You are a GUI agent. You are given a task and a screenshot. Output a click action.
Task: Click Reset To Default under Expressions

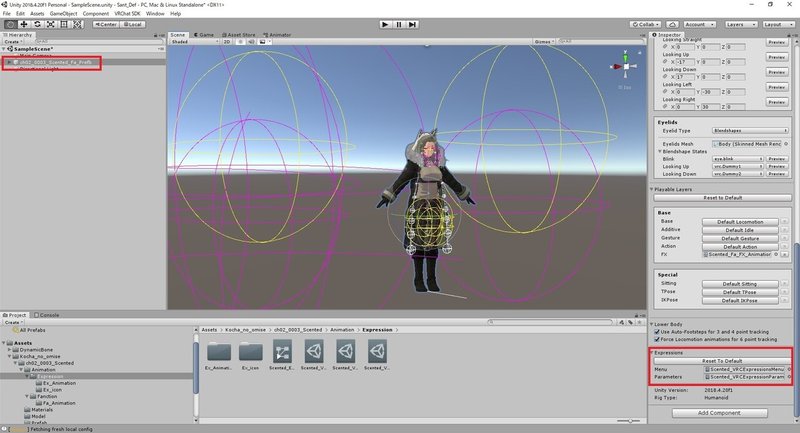click(722, 361)
